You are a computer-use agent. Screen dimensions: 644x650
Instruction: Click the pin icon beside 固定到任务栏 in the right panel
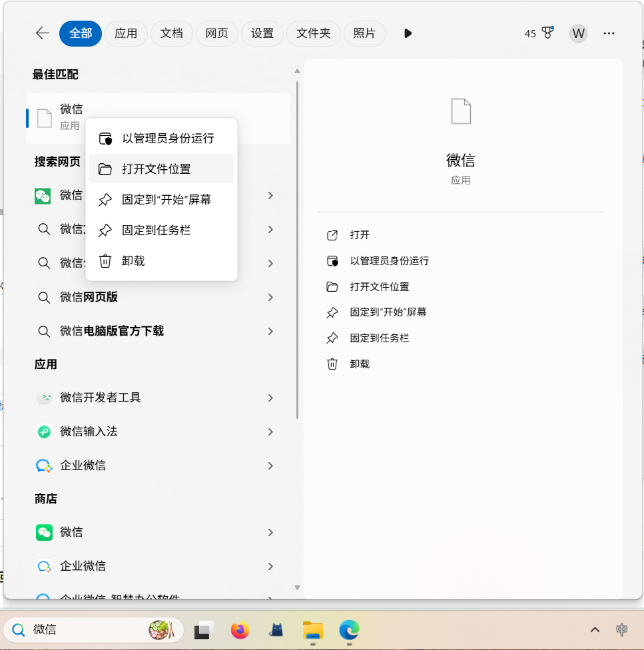click(332, 338)
